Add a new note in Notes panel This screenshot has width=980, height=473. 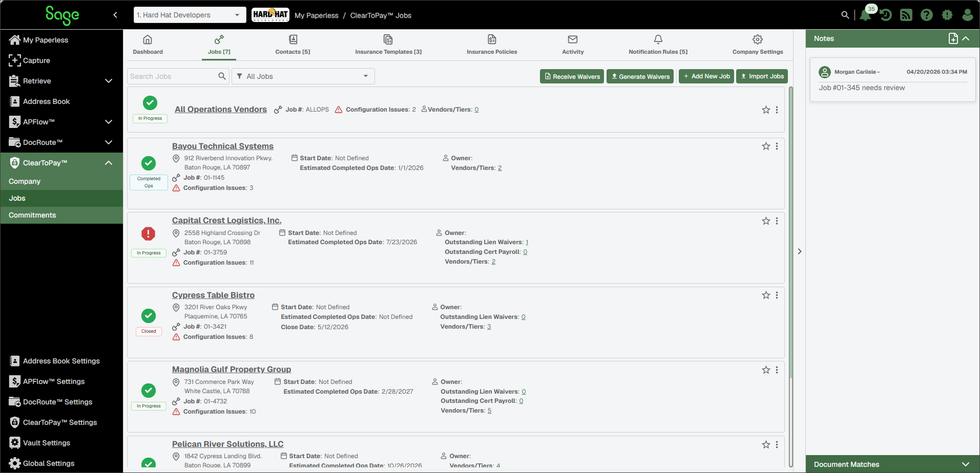click(953, 38)
